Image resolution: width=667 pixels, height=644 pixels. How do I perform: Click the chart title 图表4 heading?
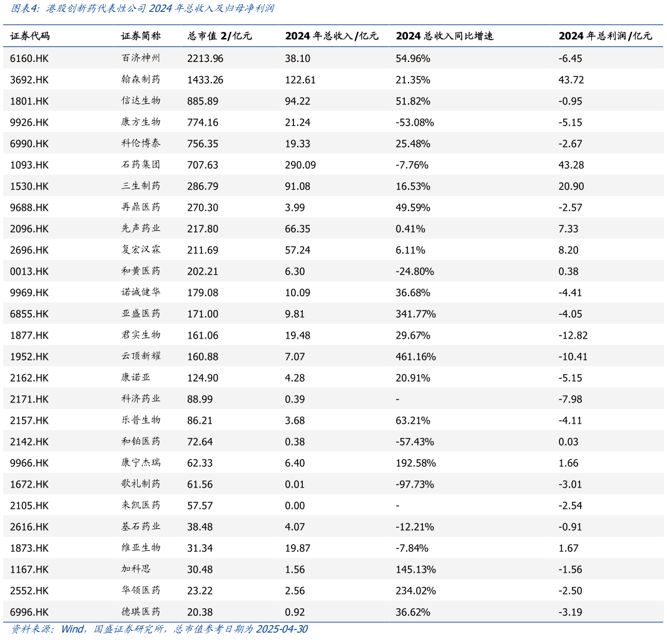(x=142, y=9)
